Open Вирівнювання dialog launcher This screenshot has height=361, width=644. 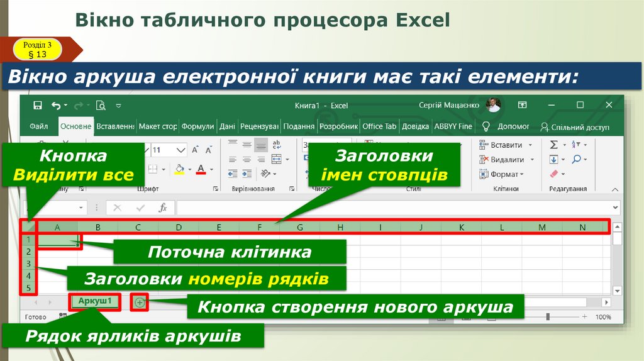[292, 189]
